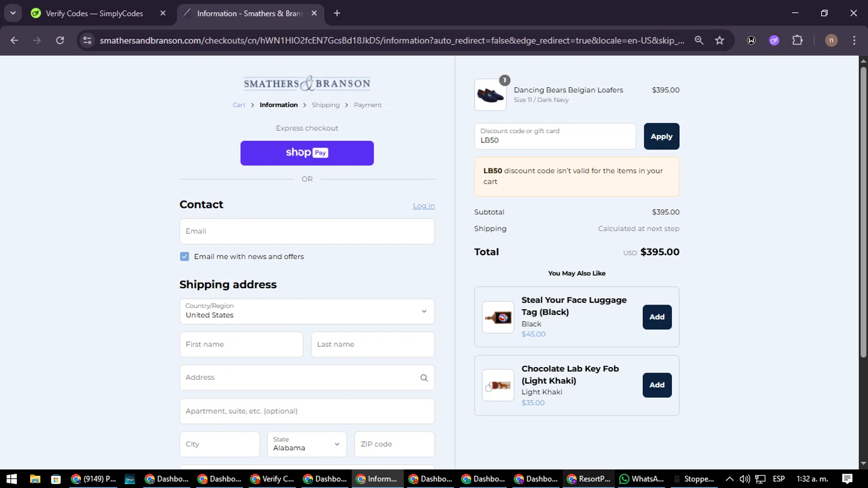Click the Dancing Bears Belgian Loafers title

[568, 90]
